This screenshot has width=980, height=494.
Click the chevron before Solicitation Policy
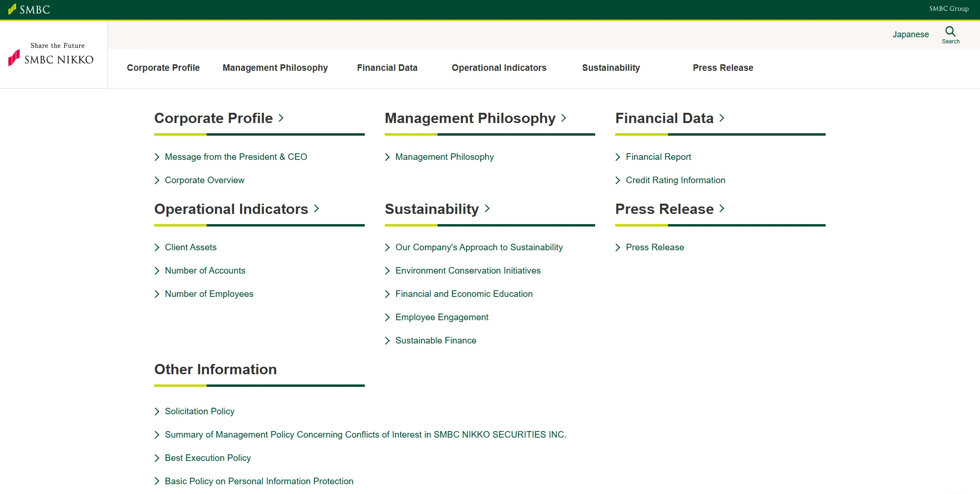coord(157,412)
